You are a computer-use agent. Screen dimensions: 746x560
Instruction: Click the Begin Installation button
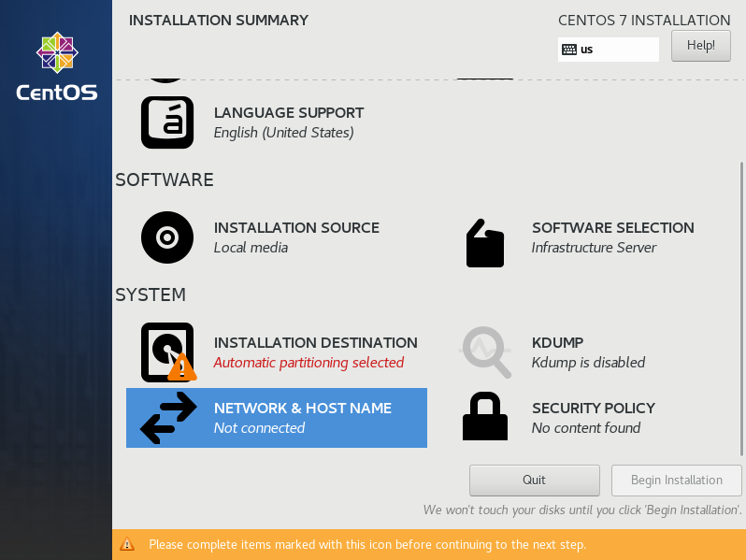677,481
